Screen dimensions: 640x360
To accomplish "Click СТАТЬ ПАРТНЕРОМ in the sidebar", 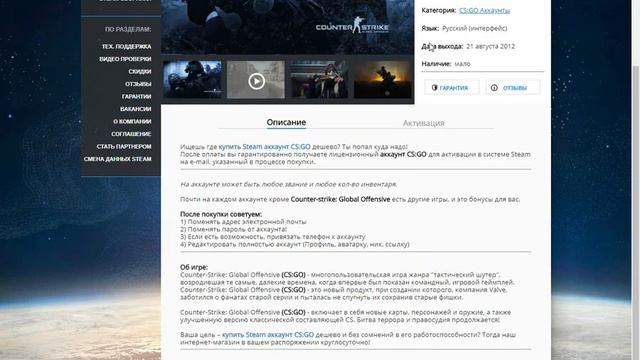I will coord(124,147).
